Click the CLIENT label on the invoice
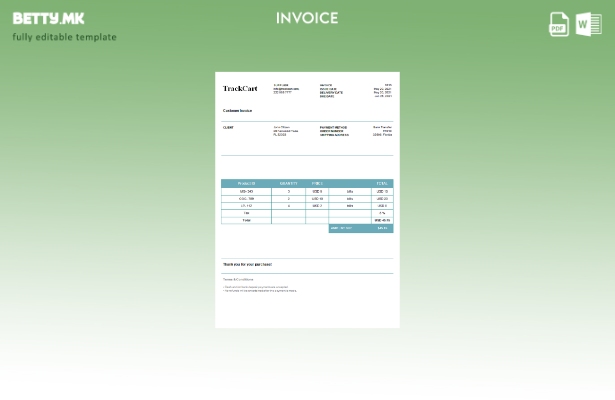The height and width of the screenshot is (400, 615). tap(228, 127)
